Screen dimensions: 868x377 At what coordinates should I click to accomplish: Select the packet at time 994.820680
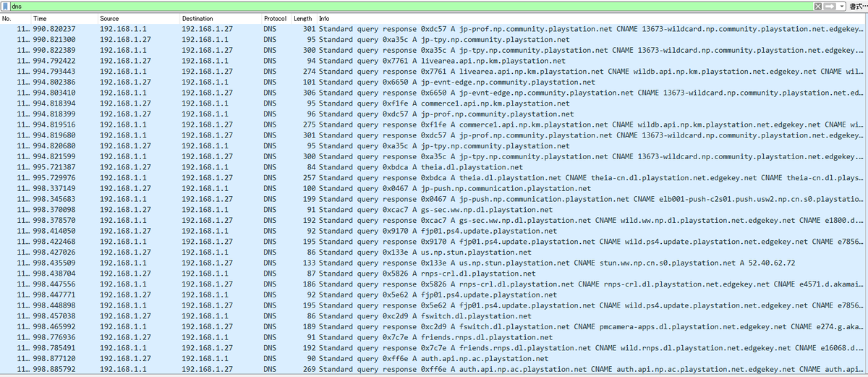431,145
